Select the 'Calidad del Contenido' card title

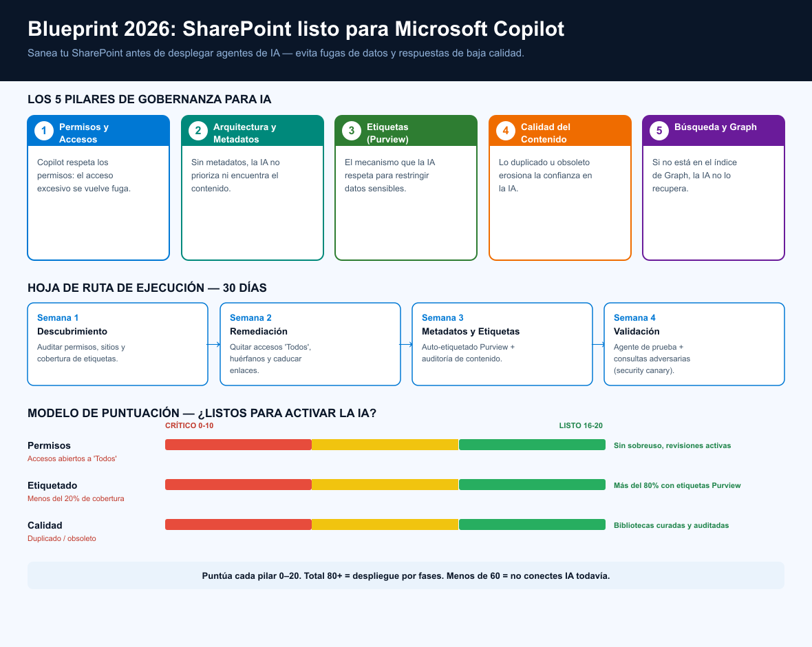pos(545,133)
